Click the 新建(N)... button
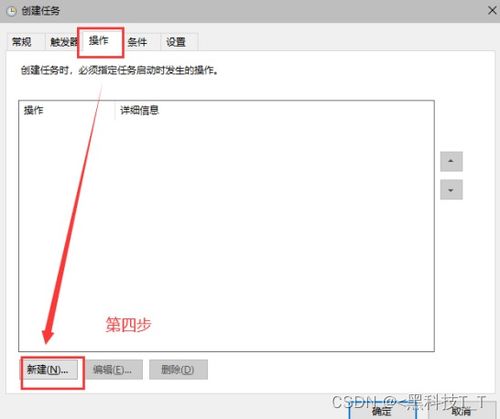 coord(49,369)
